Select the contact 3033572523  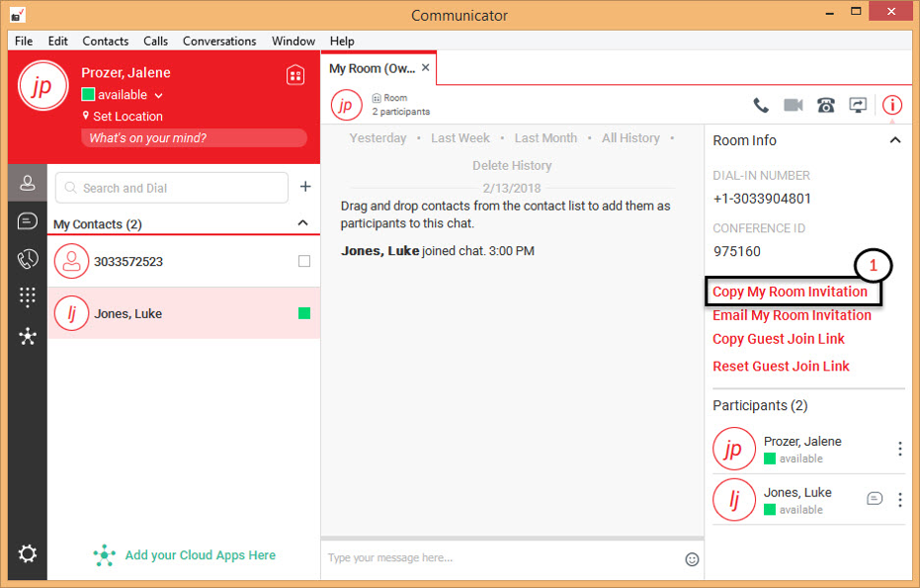point(184,261)
